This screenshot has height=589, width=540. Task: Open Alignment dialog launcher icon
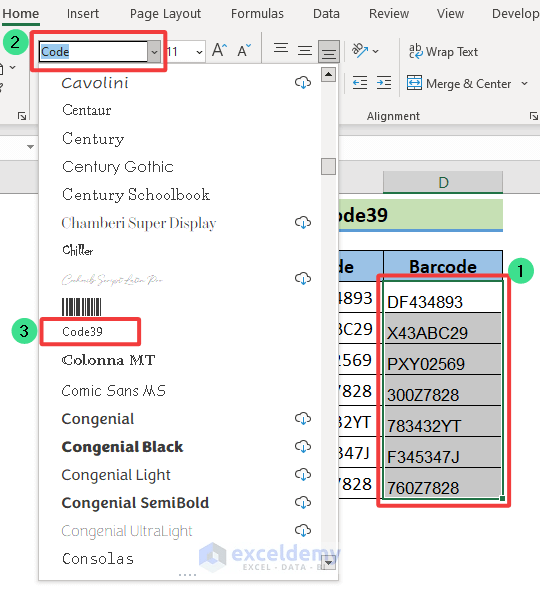[534, 116]
